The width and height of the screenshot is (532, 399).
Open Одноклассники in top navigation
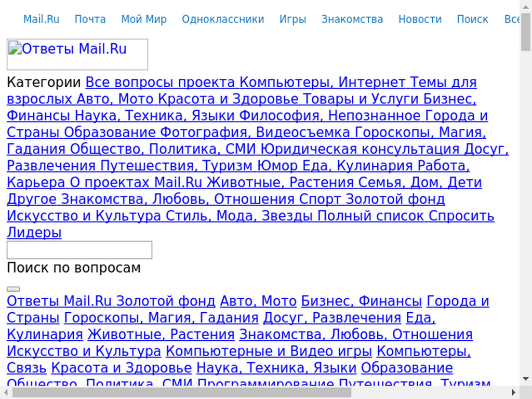click(223, 19)
